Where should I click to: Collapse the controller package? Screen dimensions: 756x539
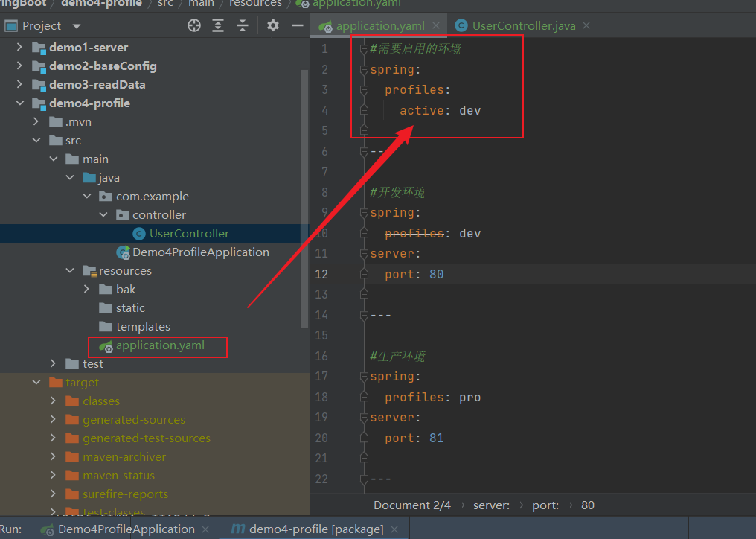(103, 214)
